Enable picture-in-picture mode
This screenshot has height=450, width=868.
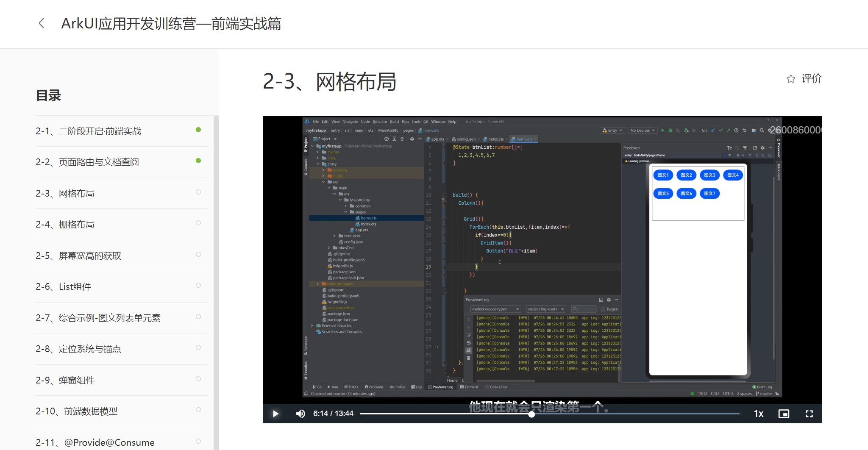tap(784, 414)
